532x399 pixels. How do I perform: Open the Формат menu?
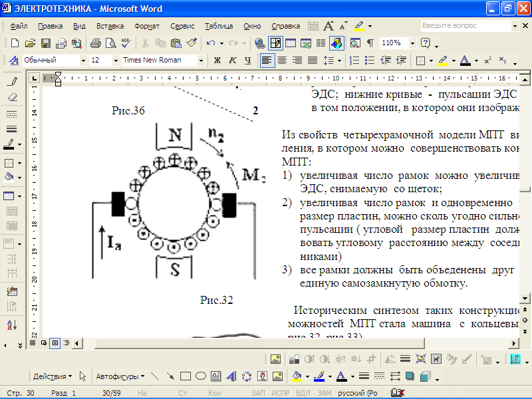coord(147,26)
